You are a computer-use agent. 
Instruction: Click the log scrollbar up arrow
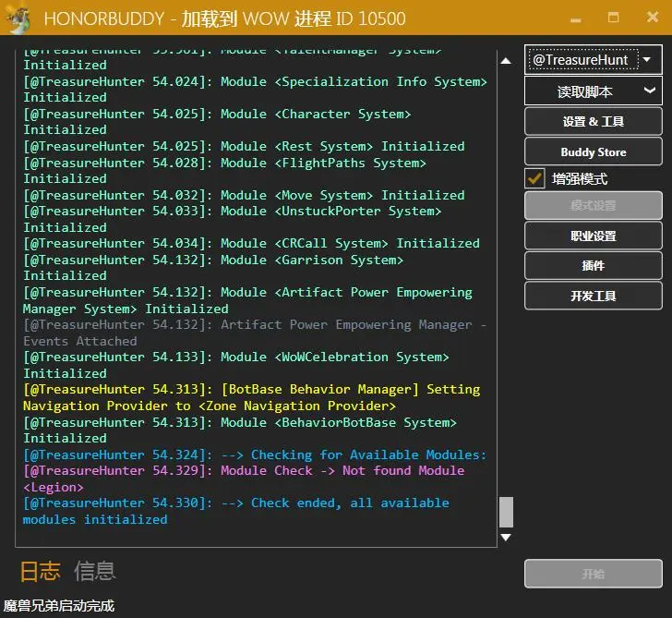[506, 61]
